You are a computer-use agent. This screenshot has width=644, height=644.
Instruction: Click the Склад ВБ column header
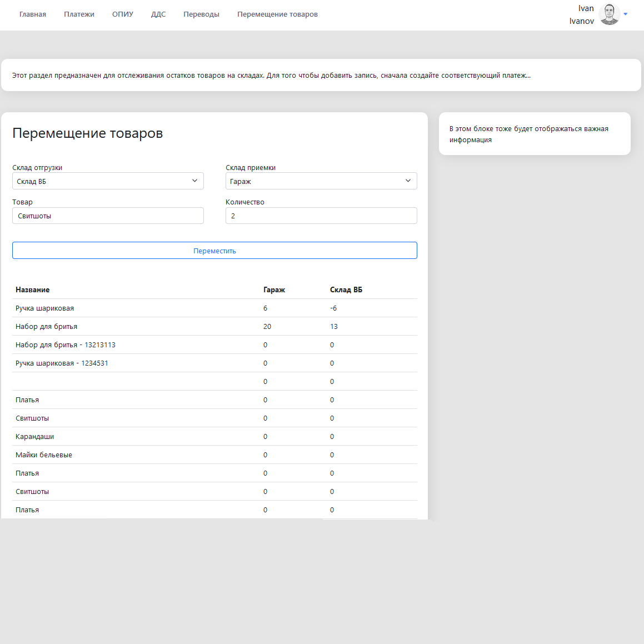tap(346, 290)
